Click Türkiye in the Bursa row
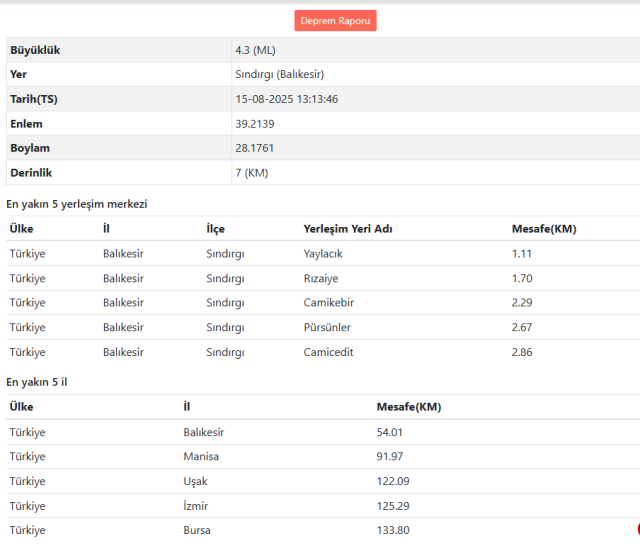The height and width of the screenshot is (550, 640). pos(27,530)
